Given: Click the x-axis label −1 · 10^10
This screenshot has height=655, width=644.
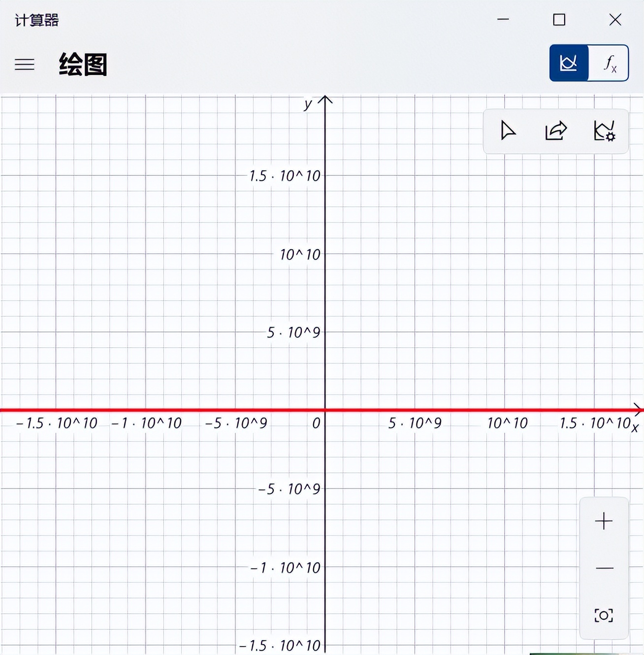Looking at the screenshot, I should click(146, 423).
